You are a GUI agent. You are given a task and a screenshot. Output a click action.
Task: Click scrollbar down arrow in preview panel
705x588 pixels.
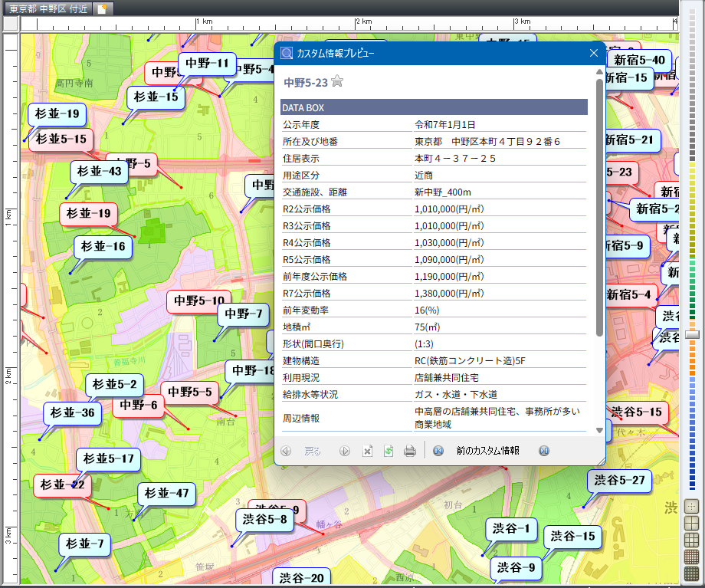click(599, 431)
